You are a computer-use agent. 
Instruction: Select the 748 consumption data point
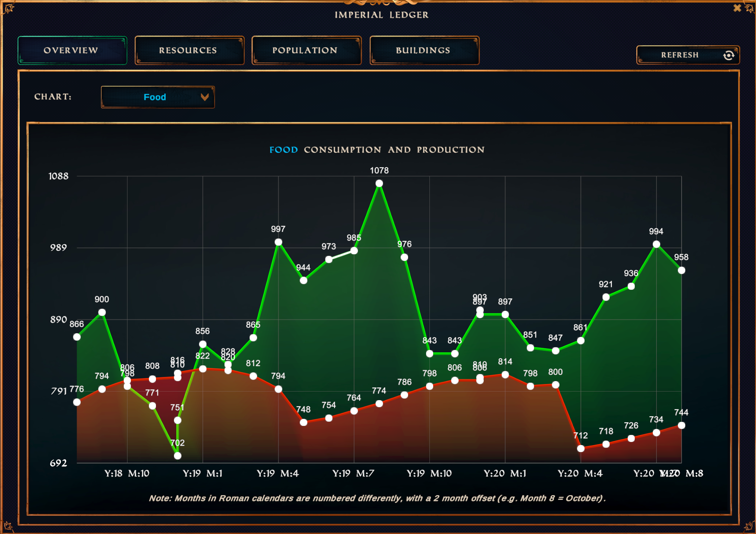click(304, 423)
